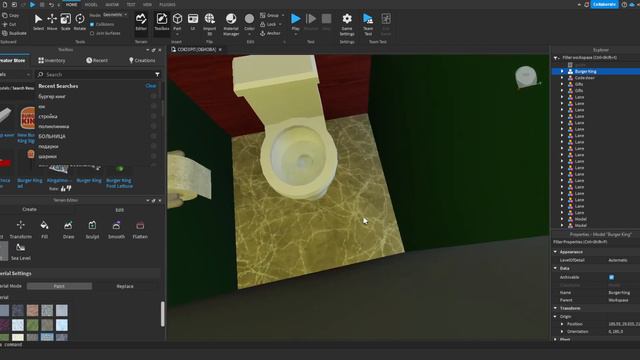
Task: Switch to terrain Edit tab
Action: pyautogui.click(x=119, y=210)
